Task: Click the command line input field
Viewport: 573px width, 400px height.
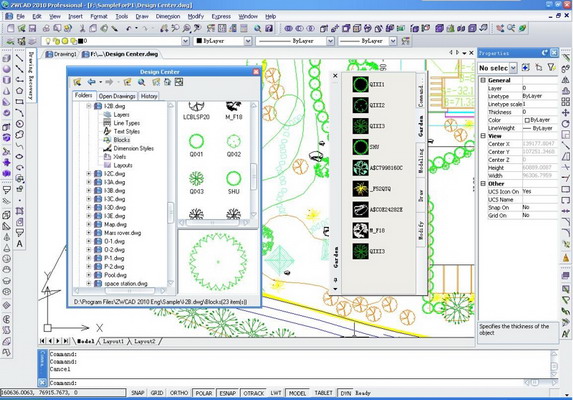Action: (285, 383)
